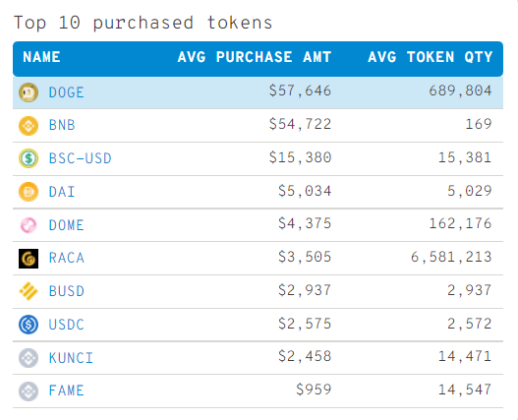Open the DOGE token link
This screenshot has height=420, width=518.
(67, 92)
